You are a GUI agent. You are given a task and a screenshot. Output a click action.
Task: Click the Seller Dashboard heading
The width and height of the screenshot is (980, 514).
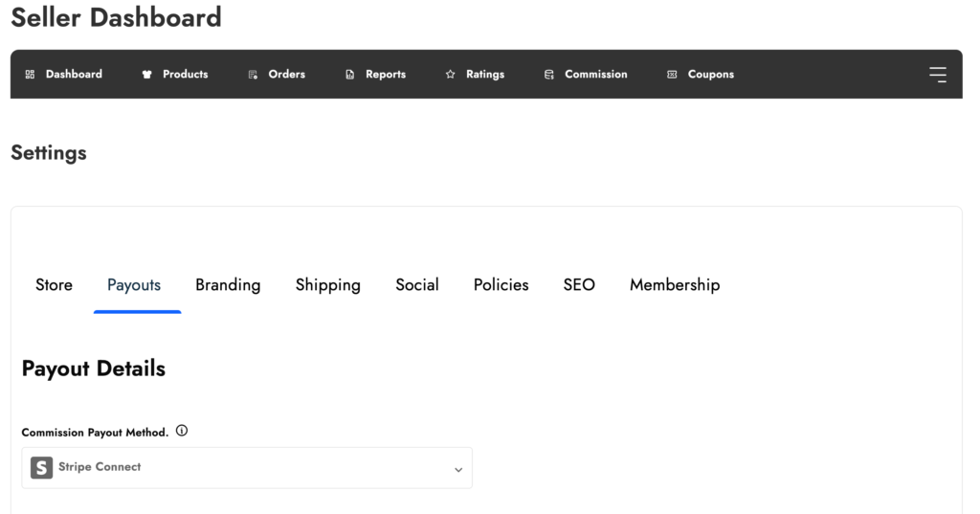(x=116, y=17)
